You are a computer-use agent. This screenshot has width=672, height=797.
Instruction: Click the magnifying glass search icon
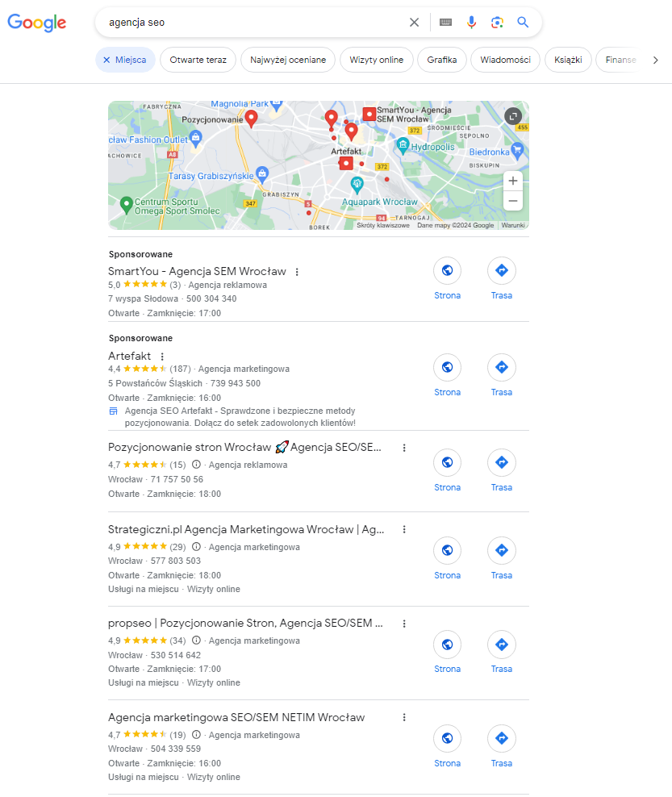click(523, 23)
